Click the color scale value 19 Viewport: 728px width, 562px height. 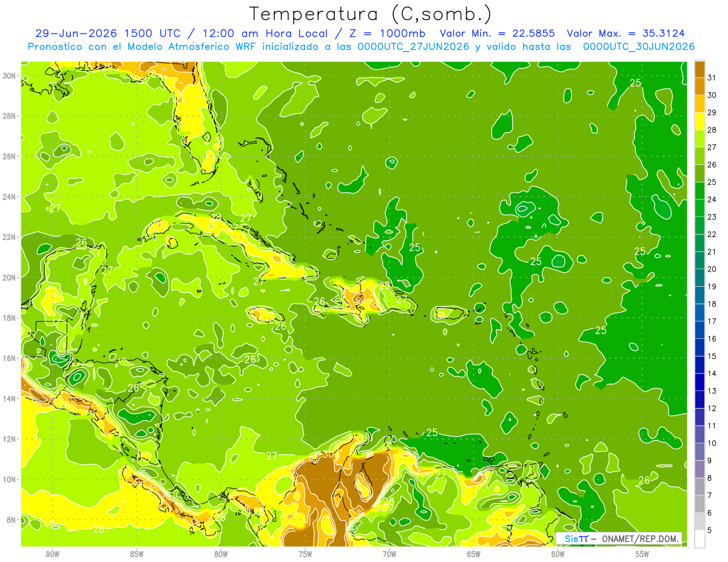pyautogui.click(x=712, y=286)
